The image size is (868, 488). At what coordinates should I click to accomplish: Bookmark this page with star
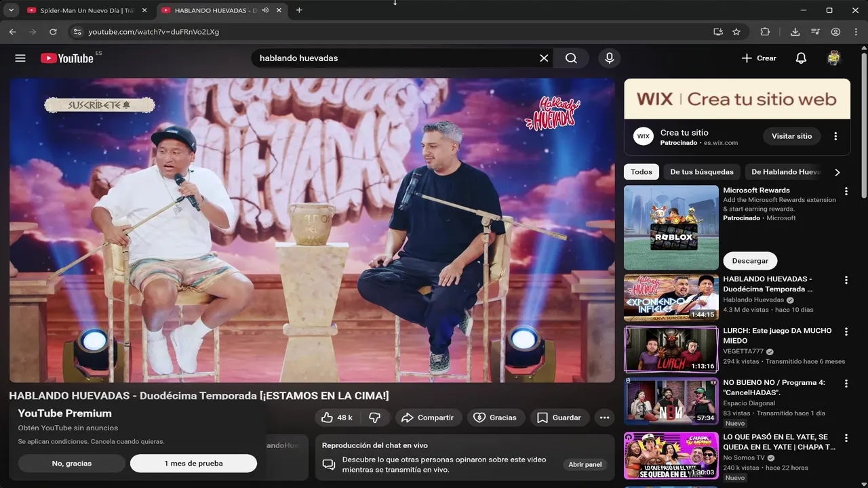(736, 32)
